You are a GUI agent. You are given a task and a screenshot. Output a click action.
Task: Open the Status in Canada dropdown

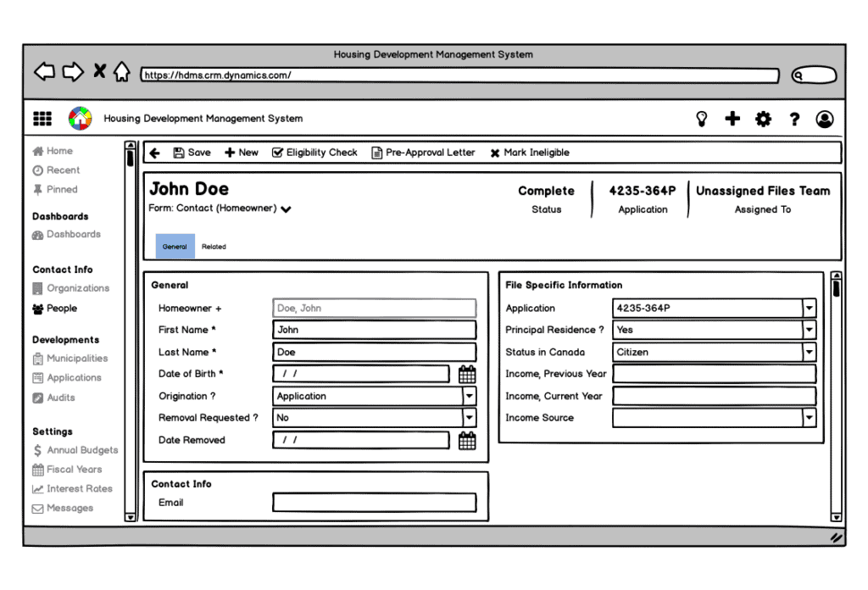click(x=809, y=352)
